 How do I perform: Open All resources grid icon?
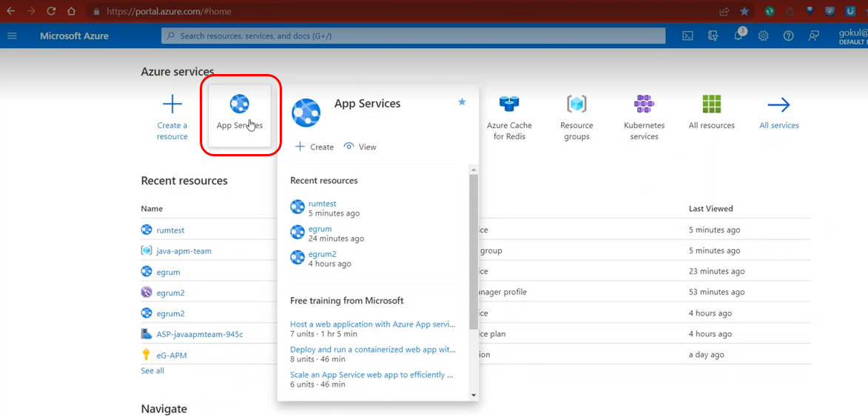[711, 104]
